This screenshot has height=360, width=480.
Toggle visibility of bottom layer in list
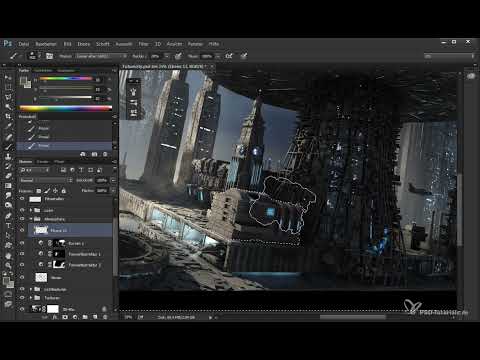click(22, 309)
